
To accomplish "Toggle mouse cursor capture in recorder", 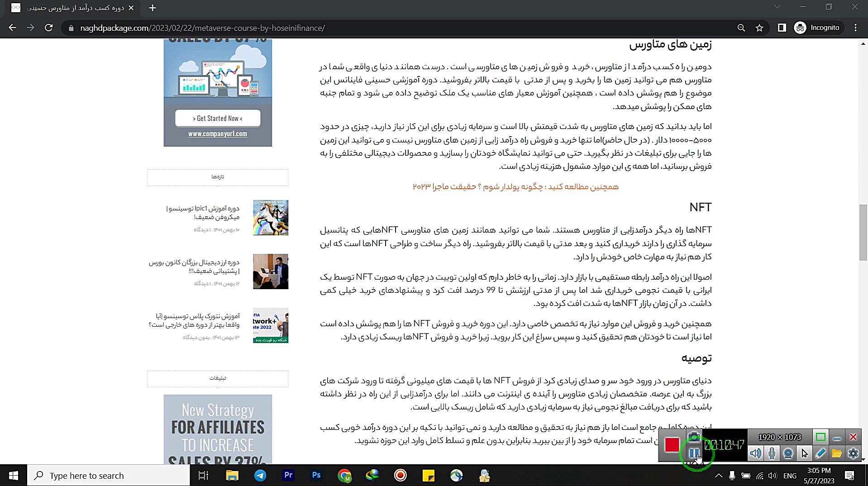I will 804,453.
